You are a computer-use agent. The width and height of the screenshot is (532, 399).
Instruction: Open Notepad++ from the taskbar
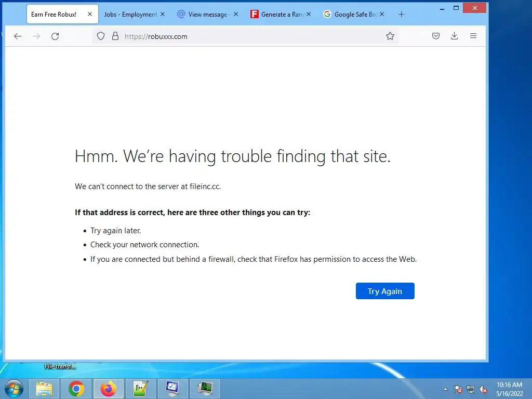pos(141,389)
